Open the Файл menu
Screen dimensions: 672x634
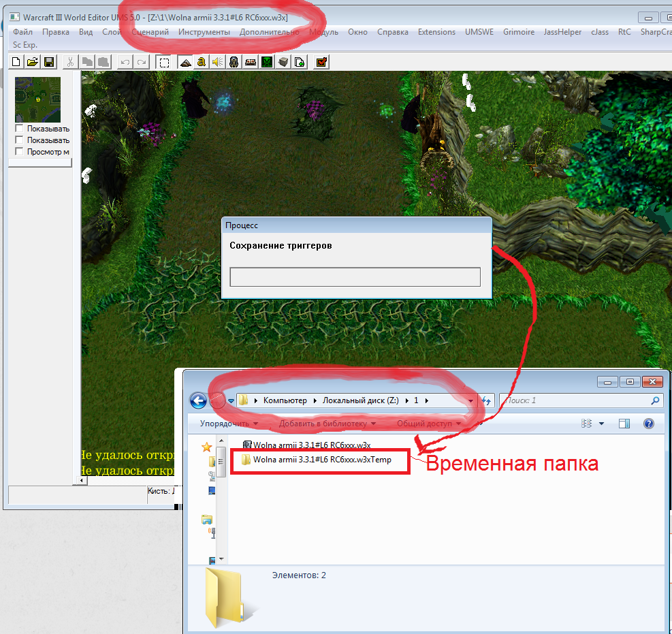tap(22, 32)
